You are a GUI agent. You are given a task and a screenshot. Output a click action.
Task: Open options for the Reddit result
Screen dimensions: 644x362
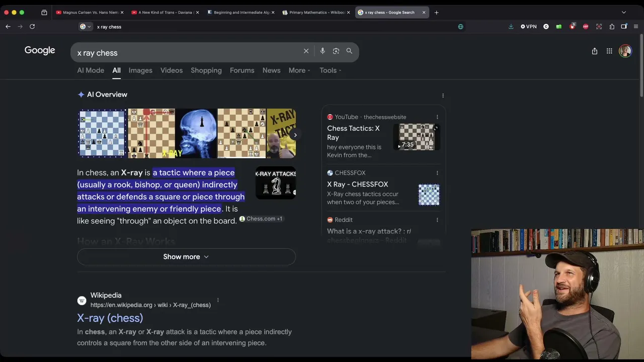pos(437,220)
